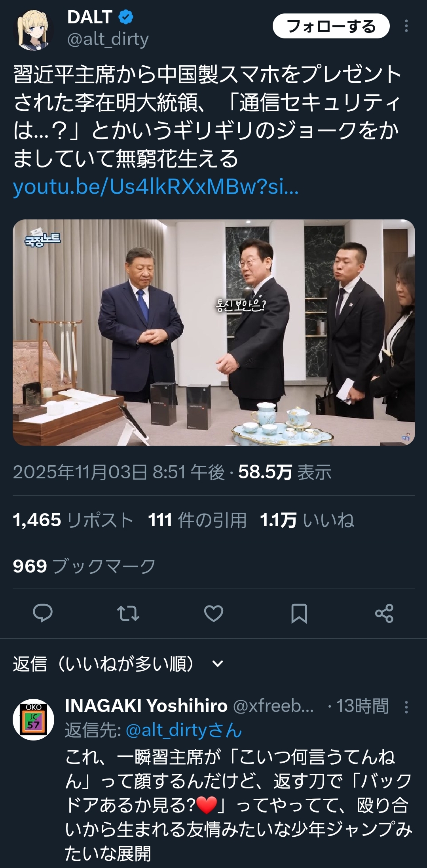Tap DALT's blue verified badge

[126, 17]
